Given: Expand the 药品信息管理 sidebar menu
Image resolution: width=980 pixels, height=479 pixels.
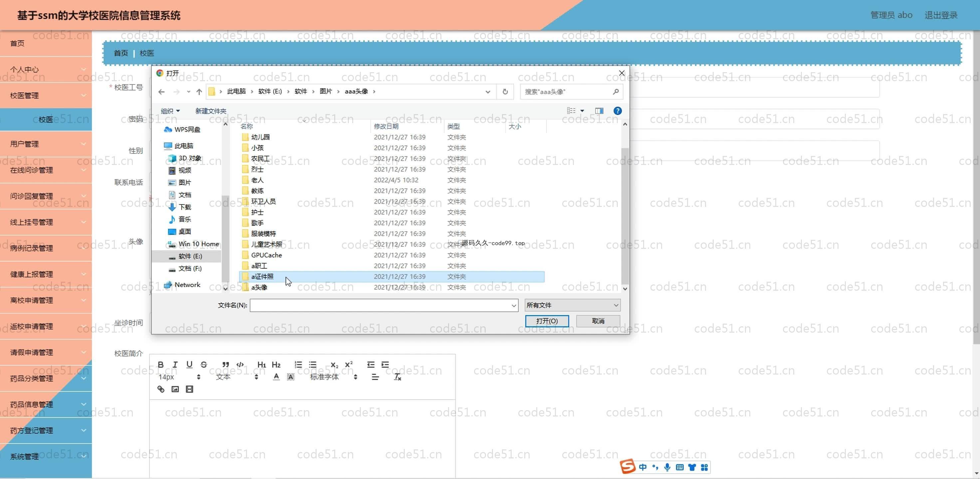Looking at the screenshot, I should pyautogui.click(x=46, y=404).
